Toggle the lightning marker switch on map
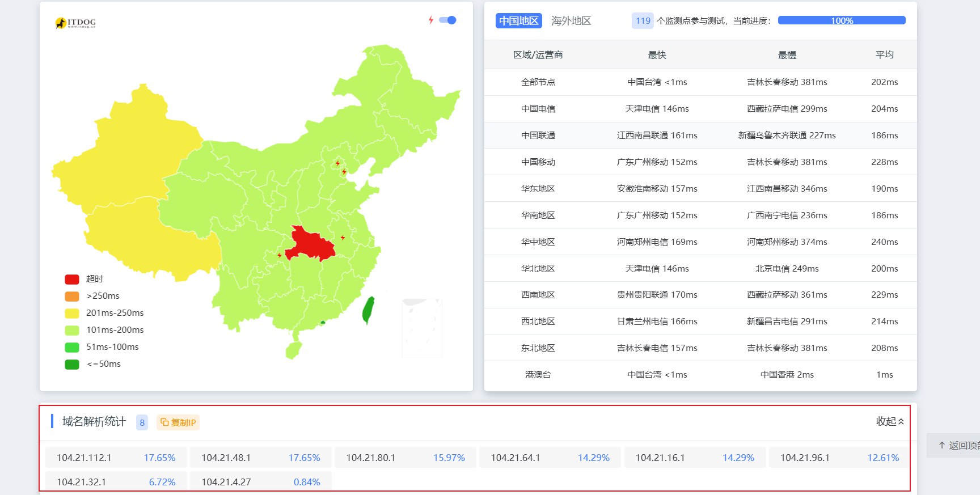980x495 pixels. [448, 20]
